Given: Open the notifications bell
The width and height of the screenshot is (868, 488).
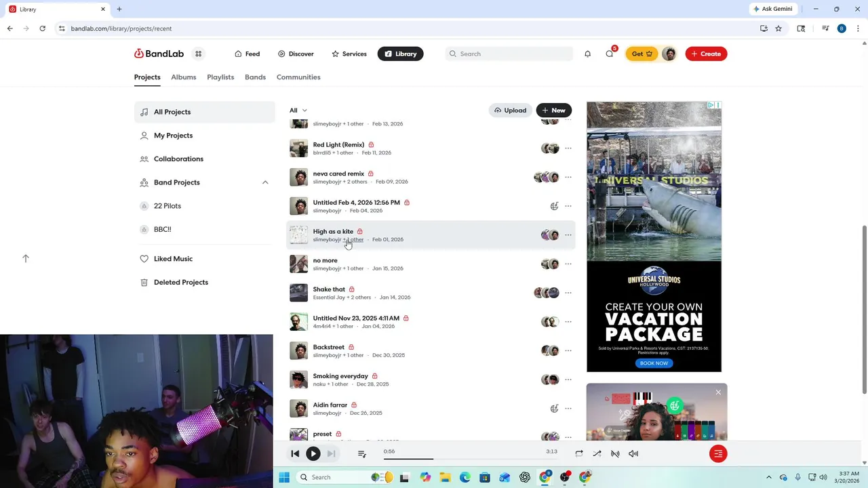Looking at the screenshot, I should coord(588,54).
